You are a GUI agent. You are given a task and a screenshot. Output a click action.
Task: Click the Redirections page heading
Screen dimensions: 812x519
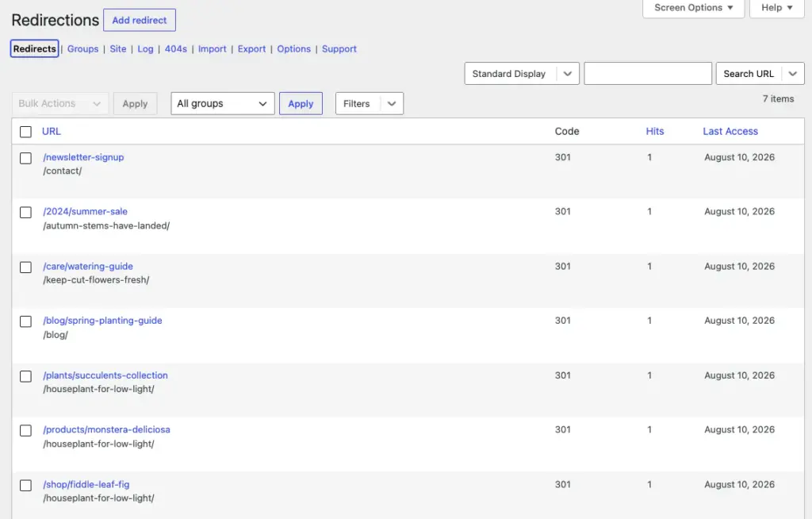[56, 20]
